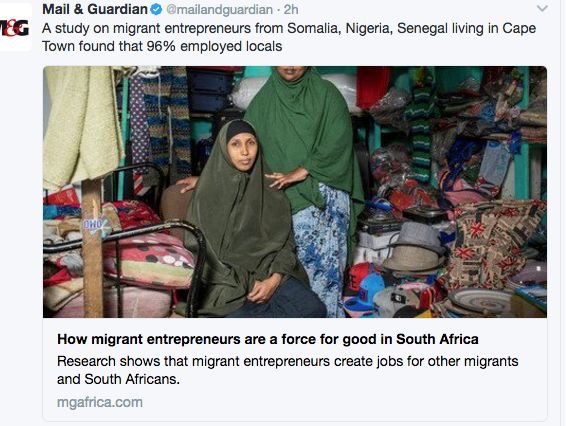566x426 pixels.
Task: Visit the @mailandguardian handle
Action: [219, 10]
